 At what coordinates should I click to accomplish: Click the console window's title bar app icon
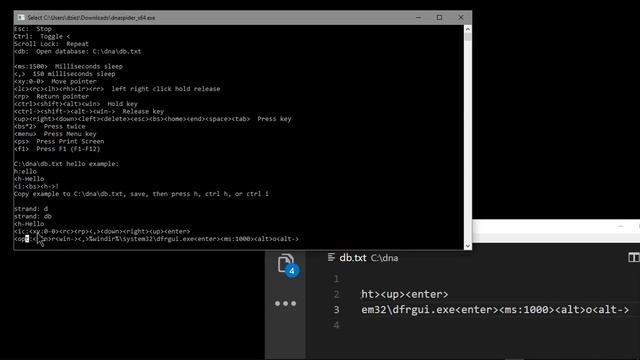(21, 18)
